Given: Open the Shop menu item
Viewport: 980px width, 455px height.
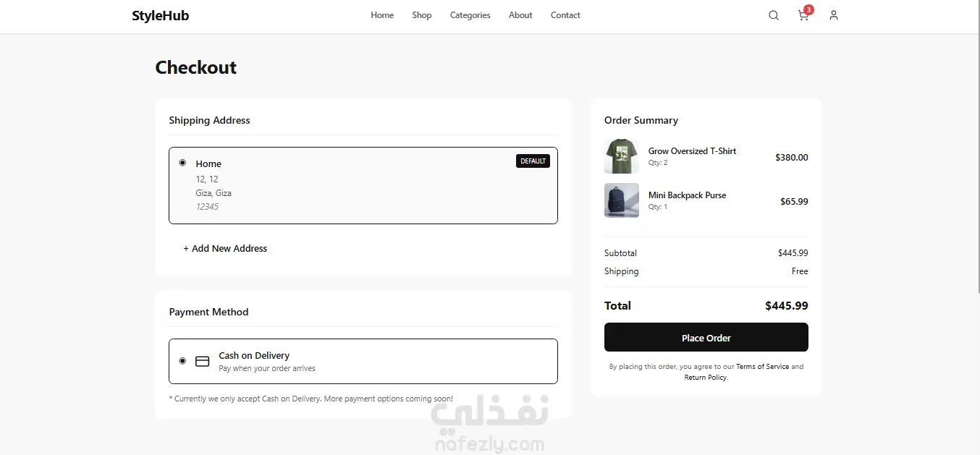Looking at the screenshot, I should (422, 15).
